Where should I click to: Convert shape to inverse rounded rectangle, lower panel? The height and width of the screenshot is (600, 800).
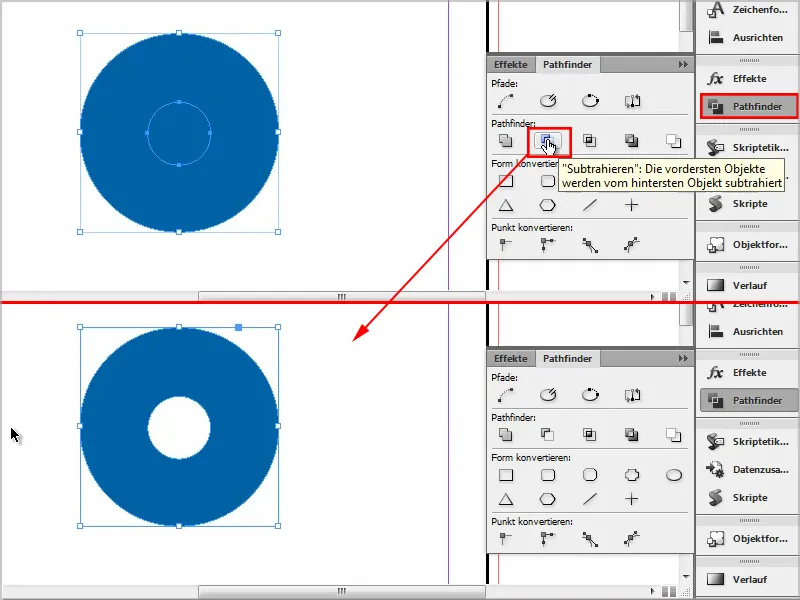click(632, 475)
